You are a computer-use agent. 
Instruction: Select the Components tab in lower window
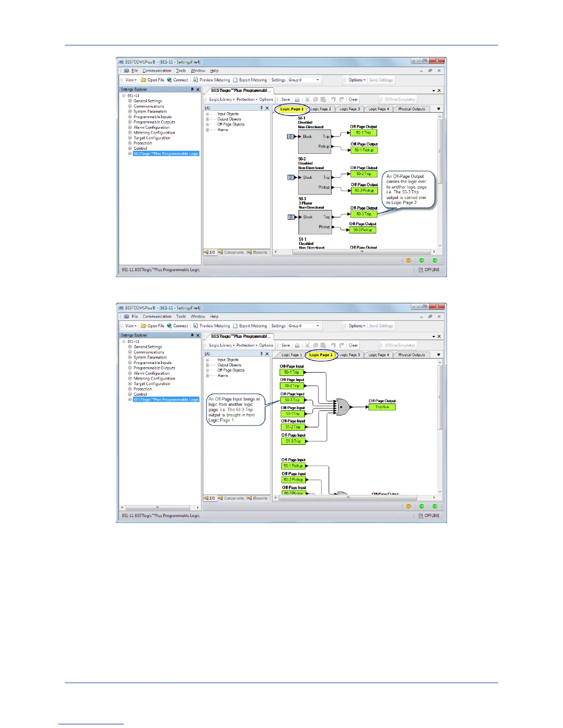231,498
